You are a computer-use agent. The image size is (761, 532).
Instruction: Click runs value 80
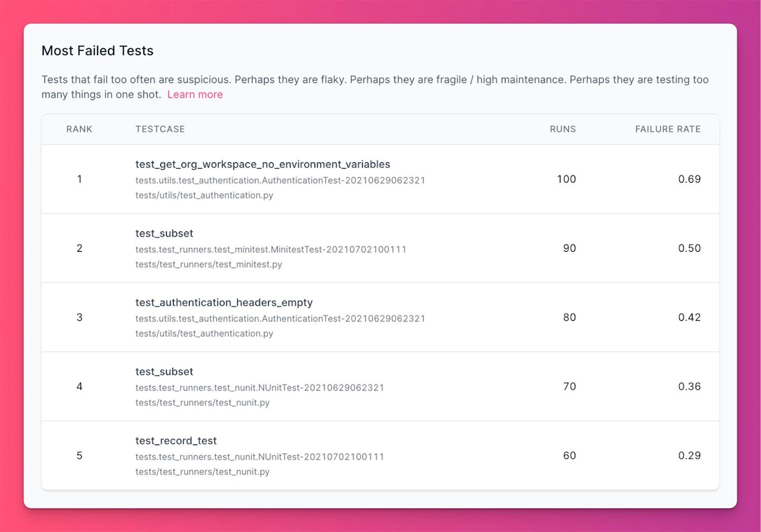tap(569, 317)
